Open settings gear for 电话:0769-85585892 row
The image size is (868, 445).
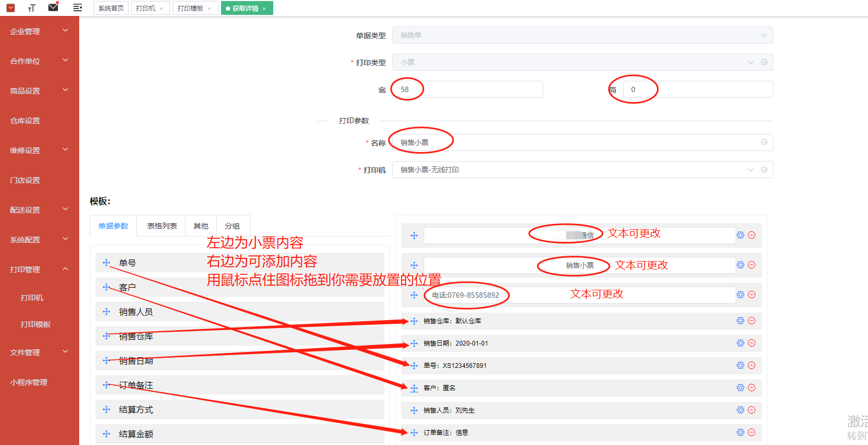[x=740, y=295]
